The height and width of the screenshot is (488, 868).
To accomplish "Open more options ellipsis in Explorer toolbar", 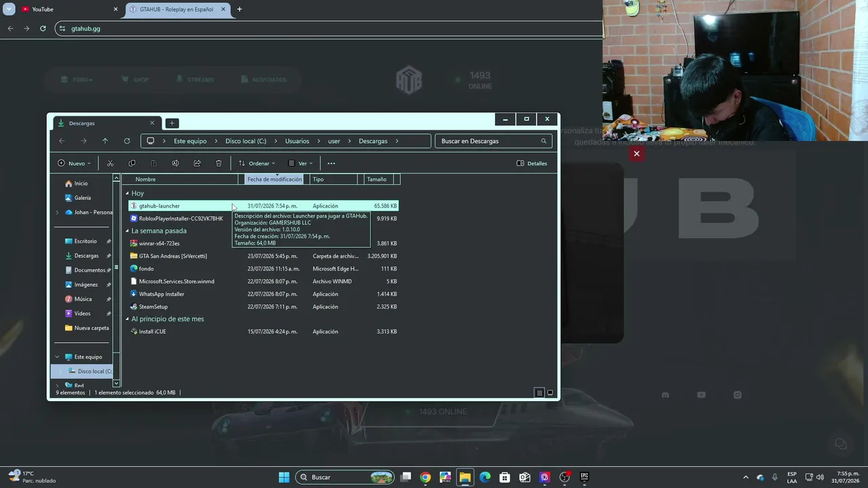I will coord(331,163).
